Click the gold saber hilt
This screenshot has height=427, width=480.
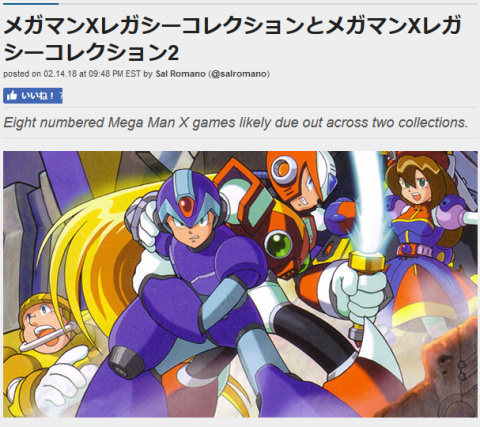point(365,262)
